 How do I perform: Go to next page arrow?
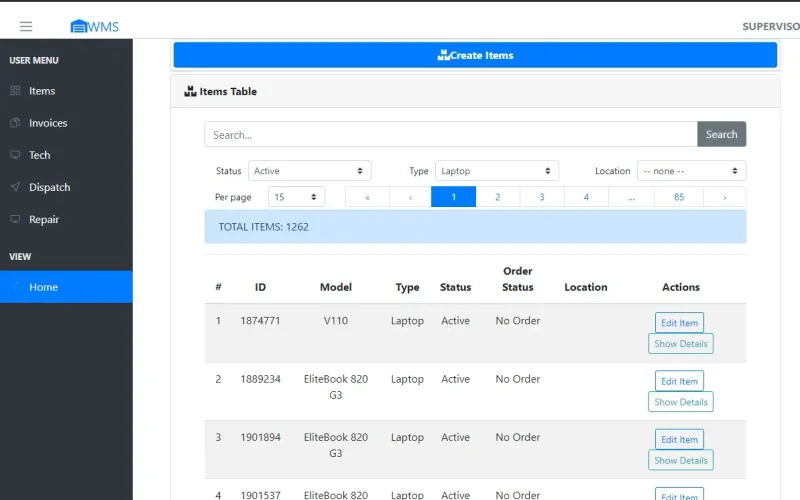tap(724, 197)
